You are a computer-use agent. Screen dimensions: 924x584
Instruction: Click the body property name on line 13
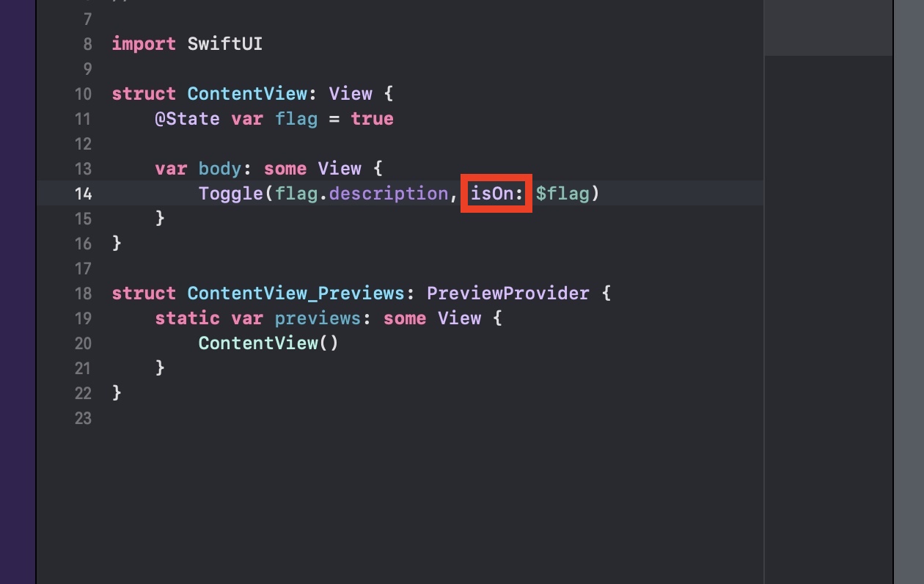219,169
